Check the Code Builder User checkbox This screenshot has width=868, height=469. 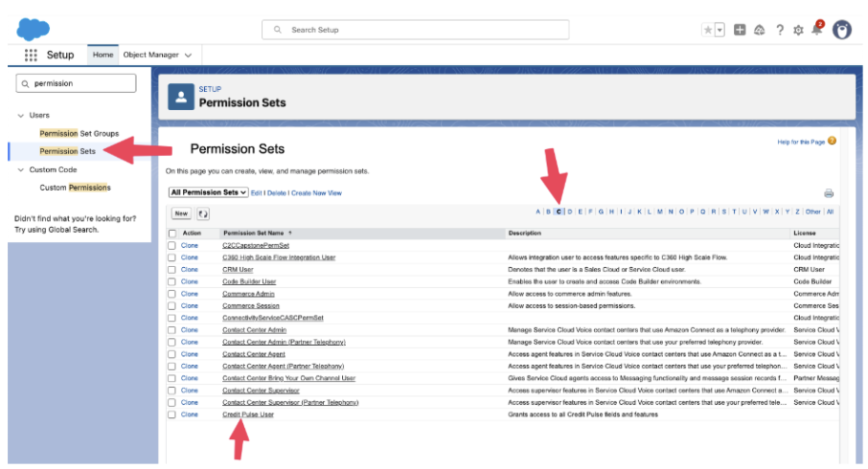pos(172,282)
